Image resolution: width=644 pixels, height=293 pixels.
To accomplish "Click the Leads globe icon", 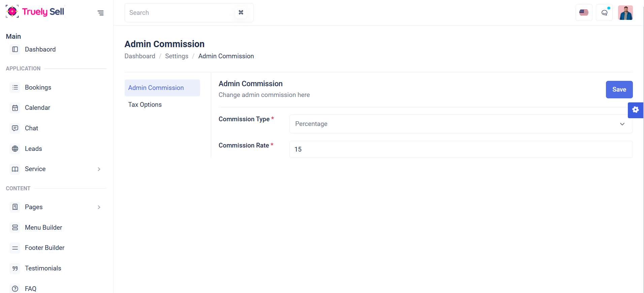I will coord(15,149).
